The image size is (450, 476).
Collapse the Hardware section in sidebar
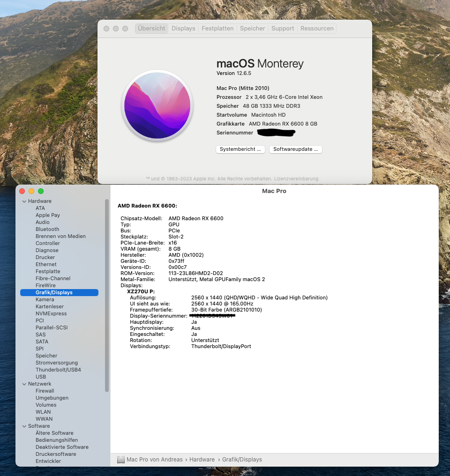[24, 201]
